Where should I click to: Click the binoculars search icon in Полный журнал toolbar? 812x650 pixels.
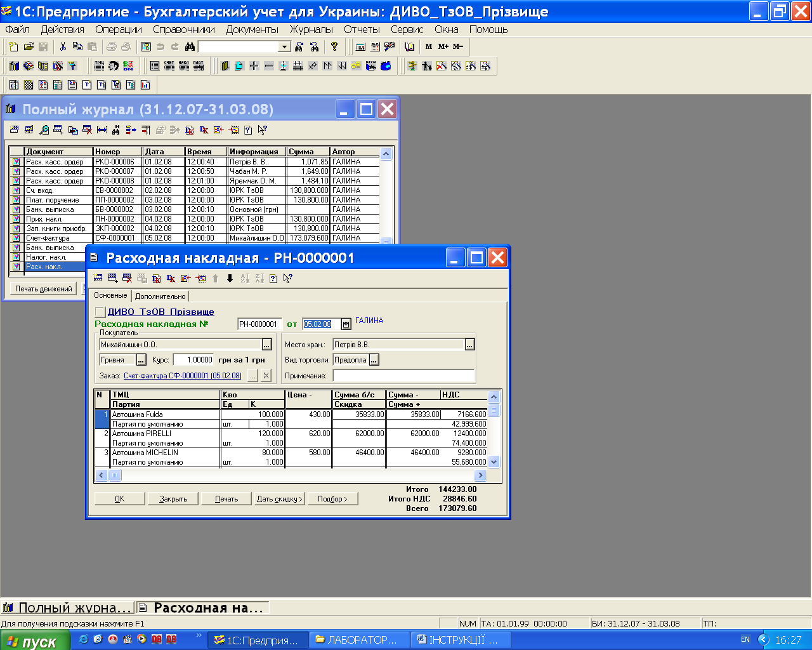(x=116, y=129)
